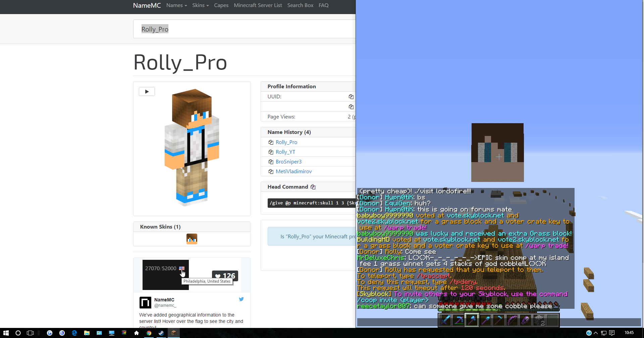This screenshot has height=338, width=644.
Task: Select the diamond shovel in Minecraft hotbar
Action: pyautogui.click(x=485, y=320)
